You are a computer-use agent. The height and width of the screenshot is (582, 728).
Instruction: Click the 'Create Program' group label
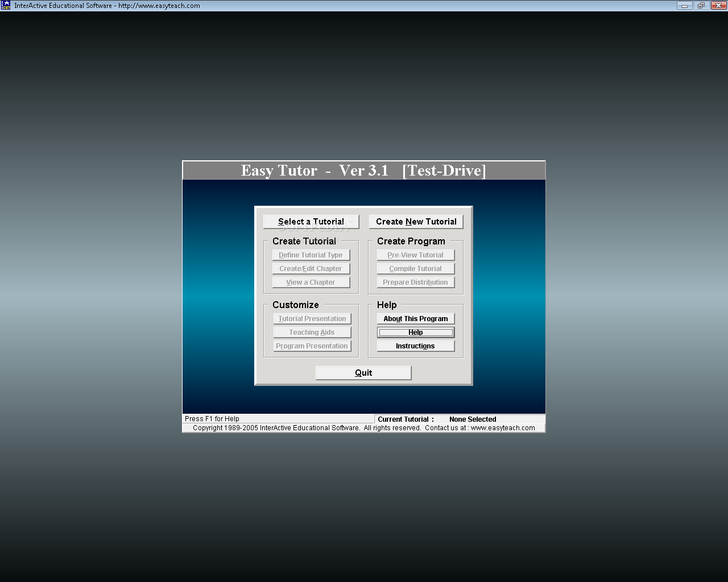[x=411, y=241]
